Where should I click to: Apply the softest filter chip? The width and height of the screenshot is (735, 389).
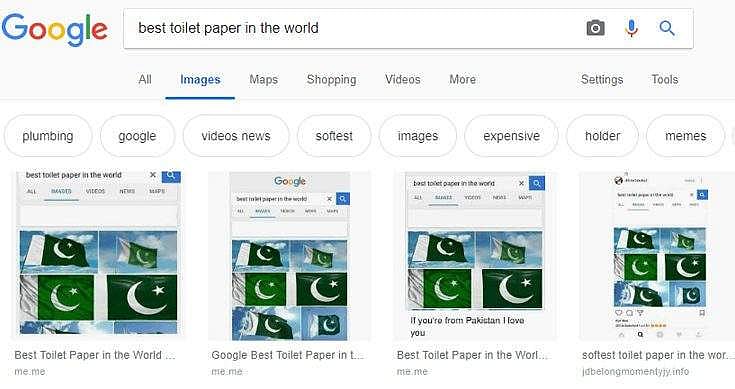[x=334, y=136]
